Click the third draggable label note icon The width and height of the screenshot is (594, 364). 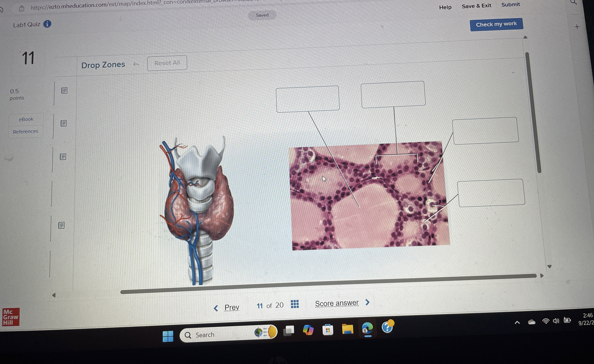click(x=63, y=157)
